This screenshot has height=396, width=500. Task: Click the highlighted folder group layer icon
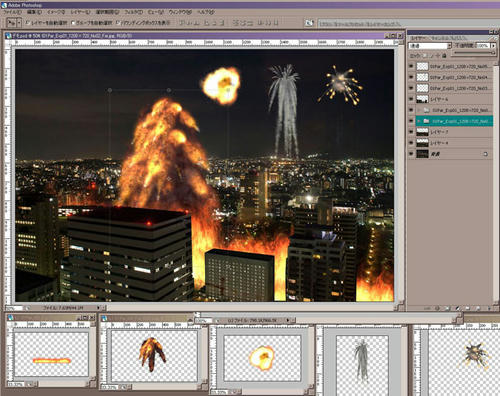click(x=426, y=121)
